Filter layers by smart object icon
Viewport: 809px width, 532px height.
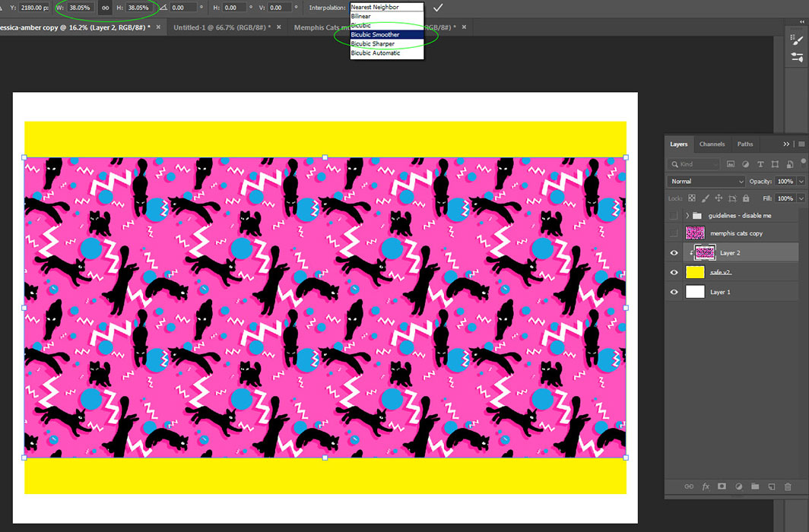pyautogui.click(x=790, y=164)
